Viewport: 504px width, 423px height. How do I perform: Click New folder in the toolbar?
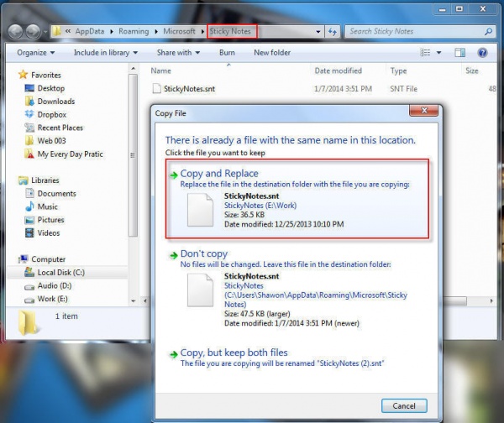point(272,53)
